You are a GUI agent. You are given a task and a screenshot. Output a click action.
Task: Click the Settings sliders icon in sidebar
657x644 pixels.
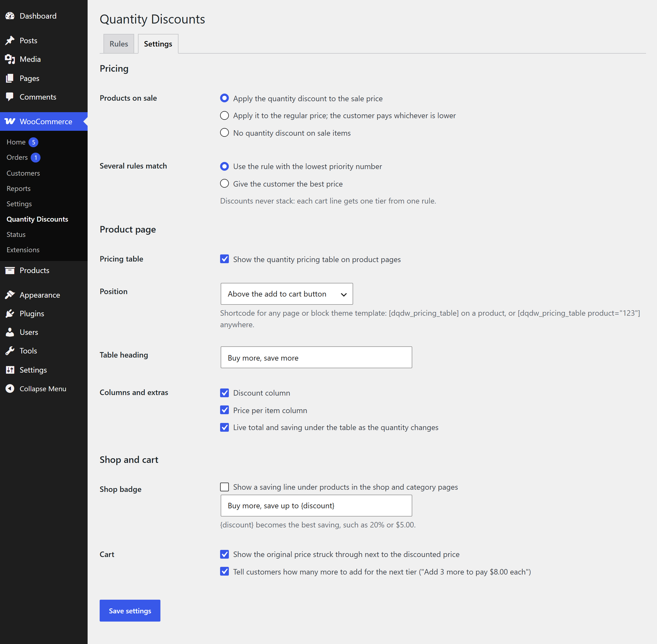click(10, 370)
